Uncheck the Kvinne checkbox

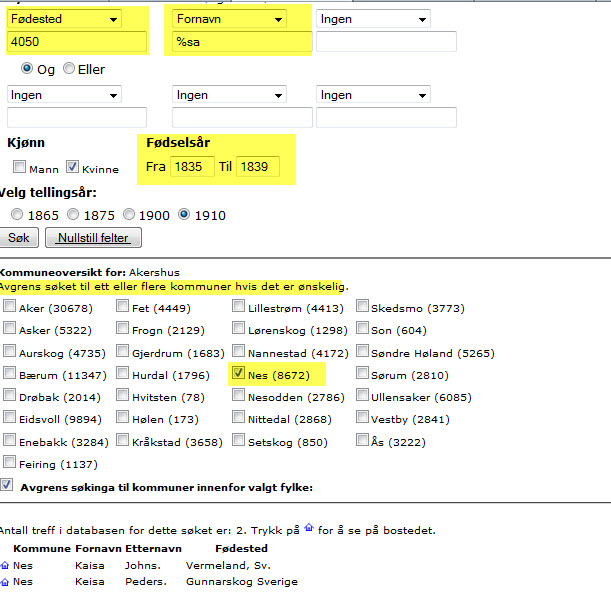coord(72,167)
